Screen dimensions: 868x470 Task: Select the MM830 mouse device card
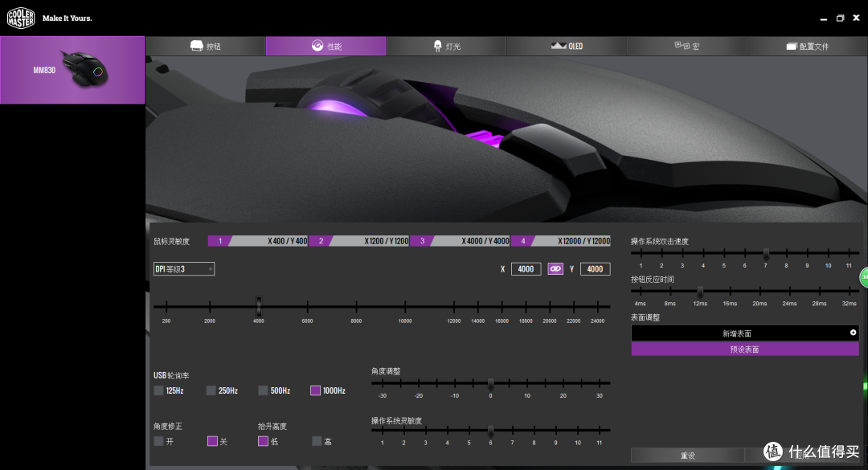coord(72,71)
